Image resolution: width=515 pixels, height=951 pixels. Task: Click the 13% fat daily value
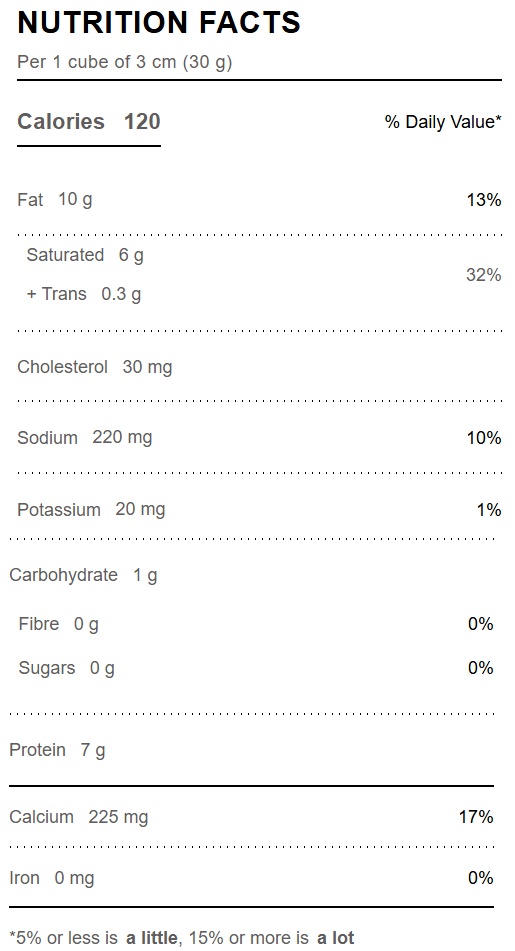point(483,200)
